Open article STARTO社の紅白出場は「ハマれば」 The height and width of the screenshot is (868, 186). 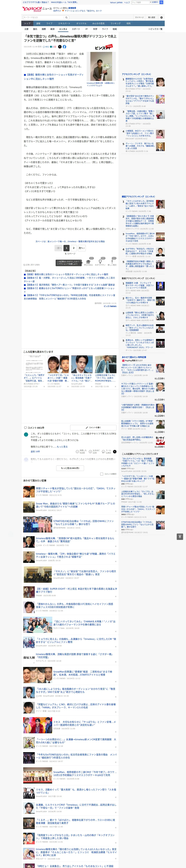pos(83,523)
